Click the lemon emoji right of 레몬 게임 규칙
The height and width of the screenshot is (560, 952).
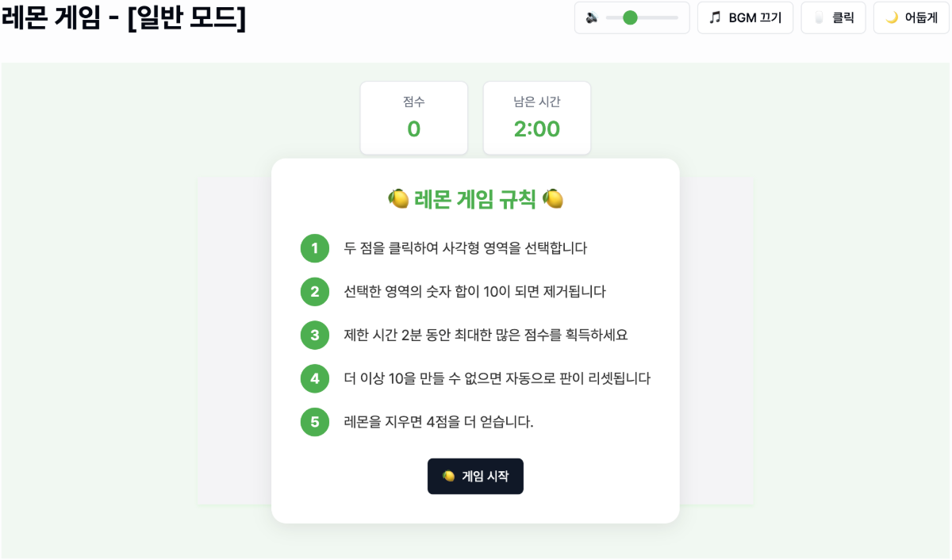(x=553, y=198)
